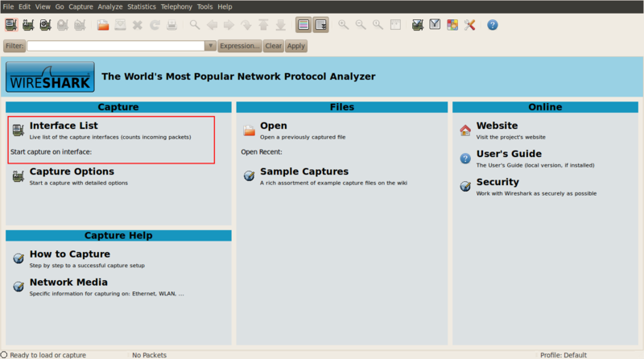The image size is (644, 359).
Task: Jump to first packet toolbar icon
Action: coord(263,25)
